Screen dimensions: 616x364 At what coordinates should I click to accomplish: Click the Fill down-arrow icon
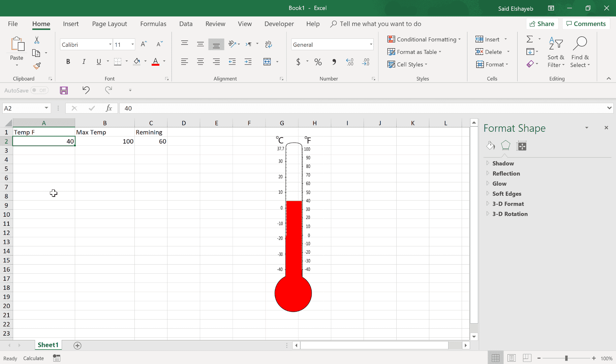pyautogui.click(x=530, y=52)
